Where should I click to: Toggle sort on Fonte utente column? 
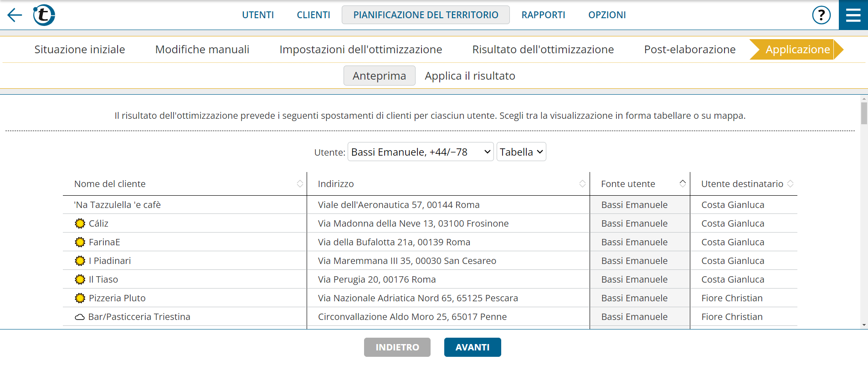tap(683, 183)
